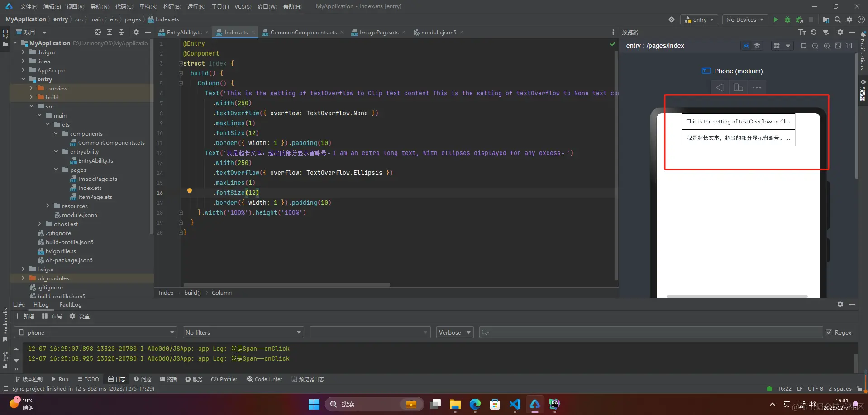Open previewer panel settings gear

[840, 32]
